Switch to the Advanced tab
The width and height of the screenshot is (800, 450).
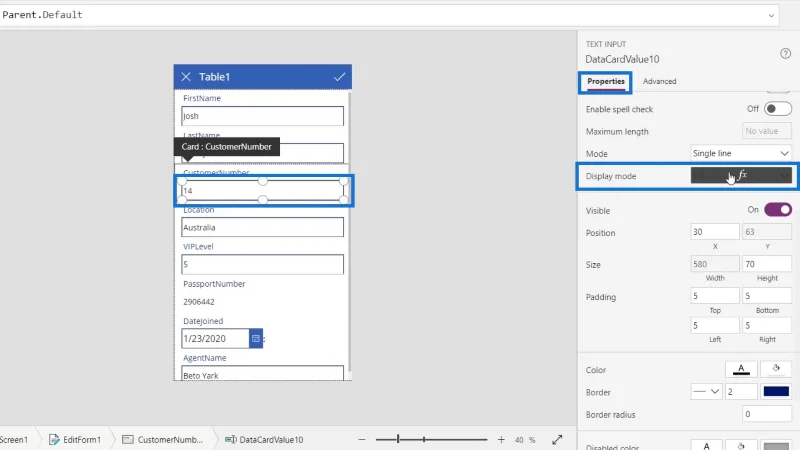(659, 82)
